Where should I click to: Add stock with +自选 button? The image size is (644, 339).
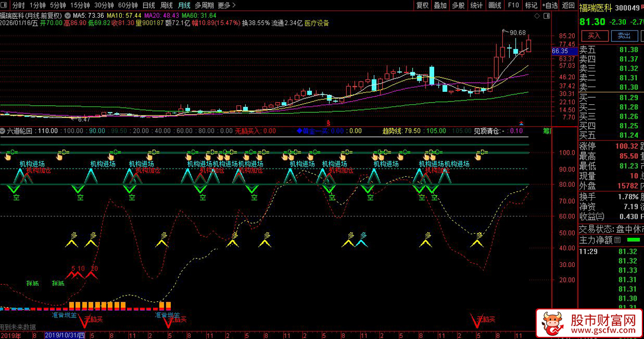pos(550,5)
